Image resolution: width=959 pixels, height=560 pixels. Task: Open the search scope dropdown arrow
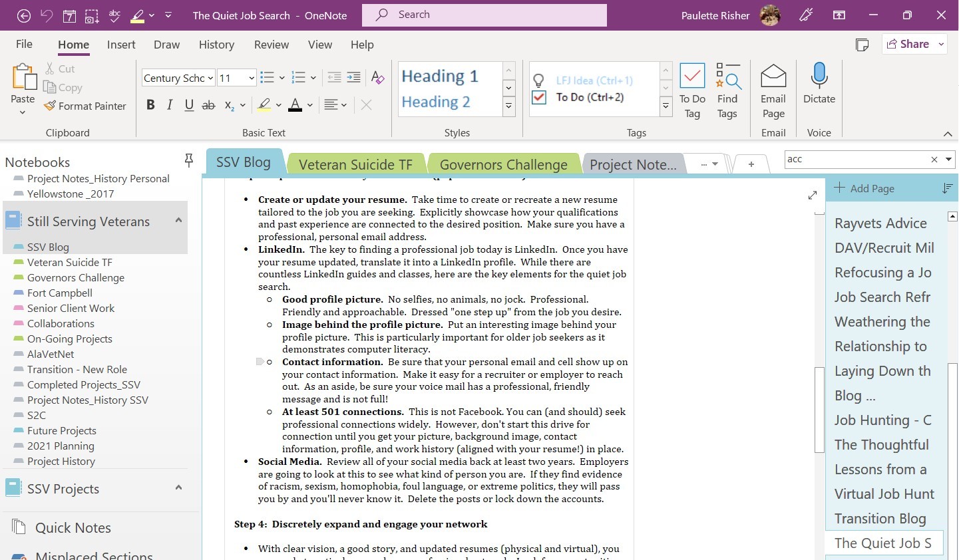(949, 160)
